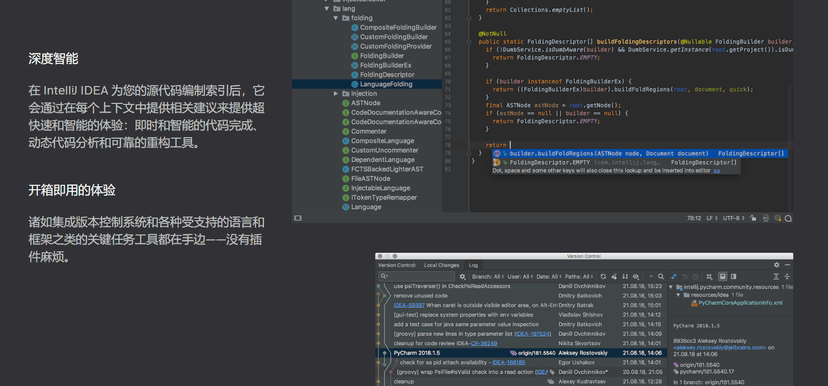Open the Date: All filter dropdown

pyautogui.click(x=549, y=277)
